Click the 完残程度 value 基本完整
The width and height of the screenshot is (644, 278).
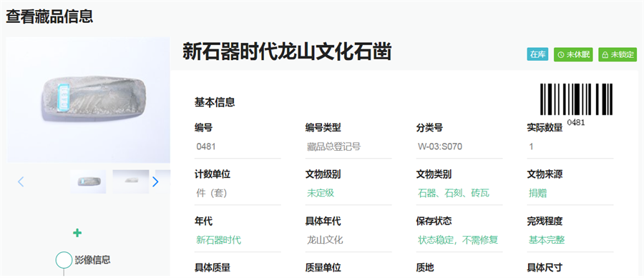click(547, 240)
